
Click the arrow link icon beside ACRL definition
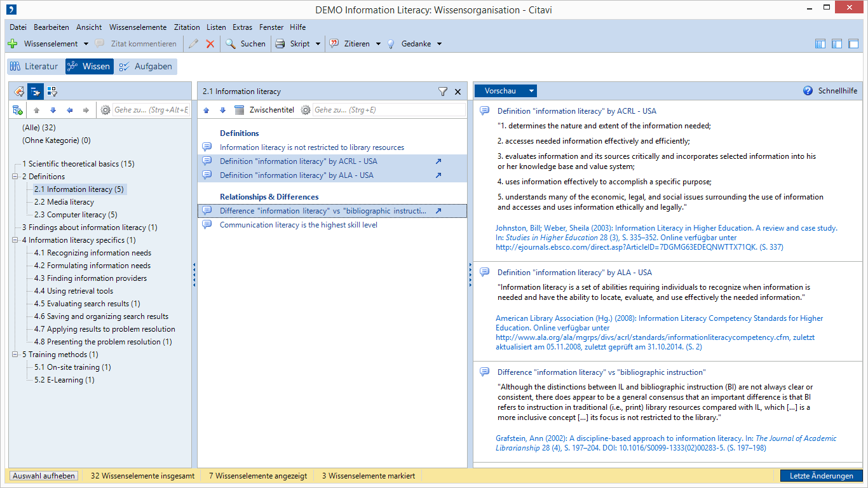(x=438, y=161)
